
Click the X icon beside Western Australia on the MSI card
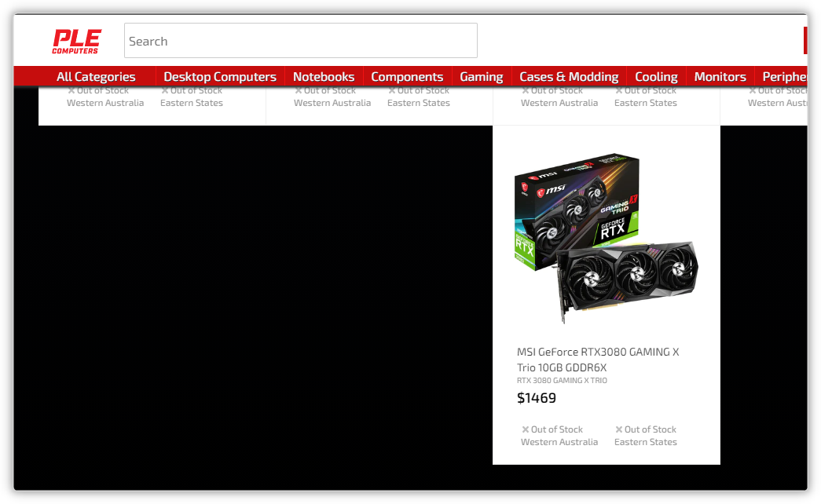(525, 429)
